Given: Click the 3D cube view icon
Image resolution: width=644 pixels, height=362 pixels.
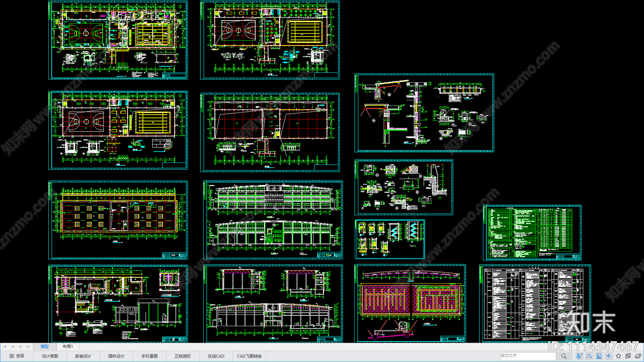Looking at the screenshot, I should coord(628,356).
